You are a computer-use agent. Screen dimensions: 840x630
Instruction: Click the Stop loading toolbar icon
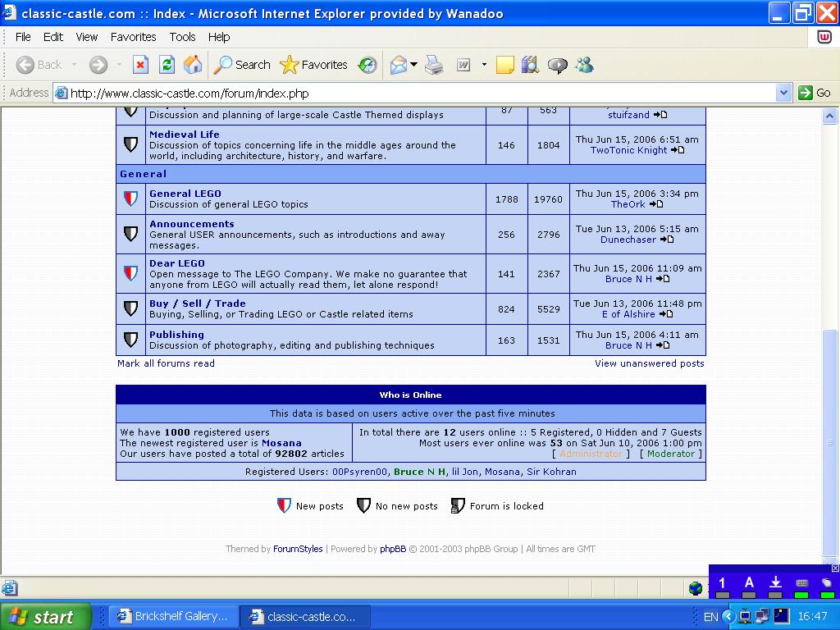140,65
